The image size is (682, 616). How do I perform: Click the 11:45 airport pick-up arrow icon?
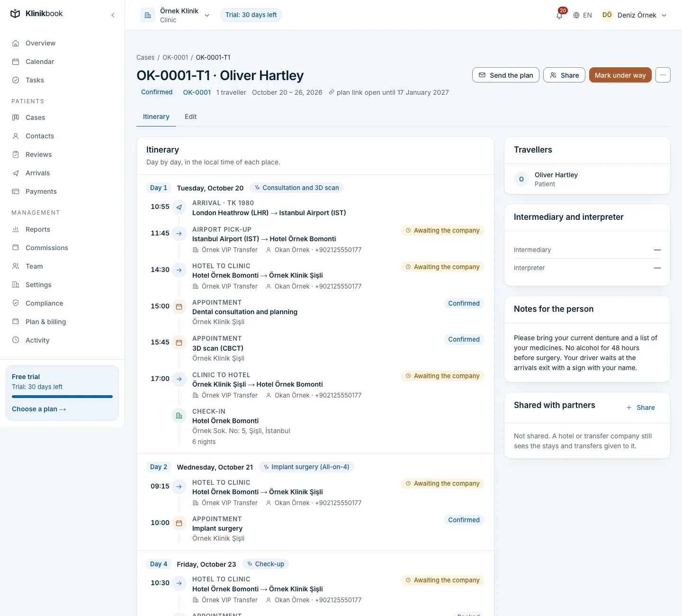(x=179, y=233)
